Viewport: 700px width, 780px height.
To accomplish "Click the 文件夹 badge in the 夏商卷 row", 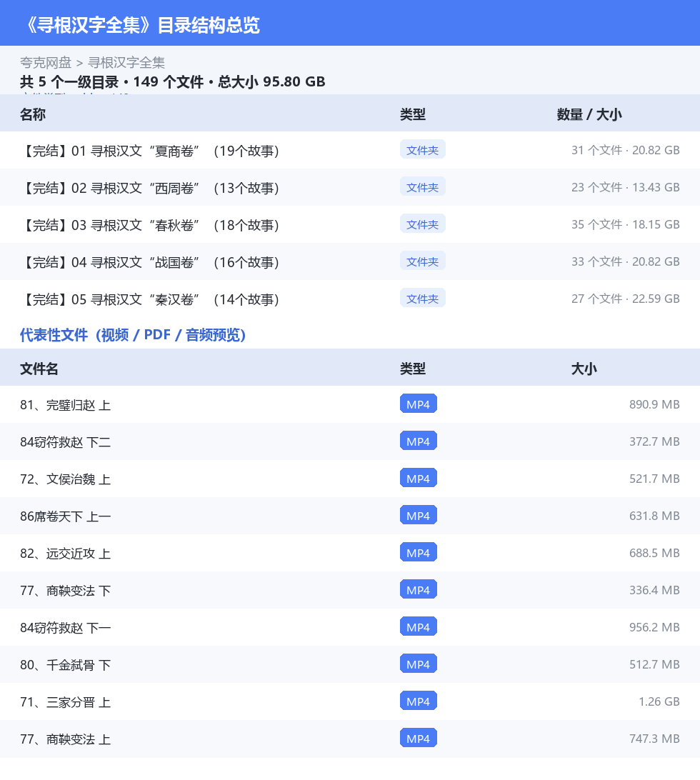I will pyautogui.click(x=422, y=150).
